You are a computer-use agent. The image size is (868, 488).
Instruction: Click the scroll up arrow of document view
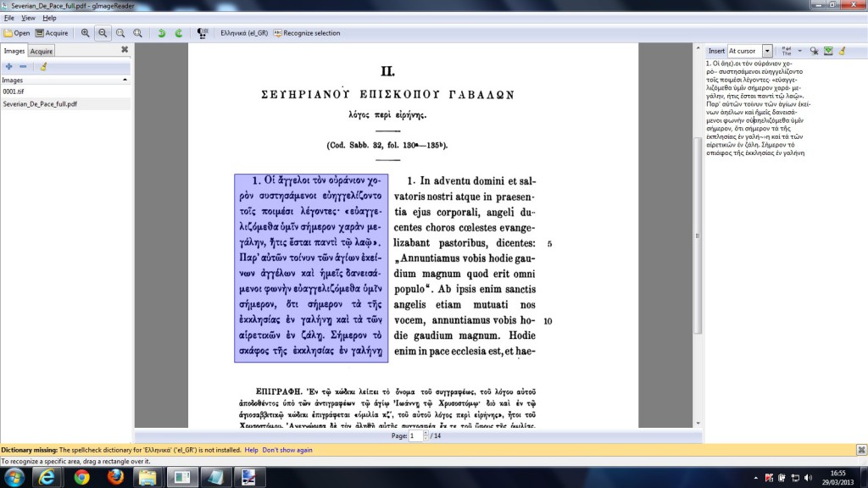pos(698,48)
